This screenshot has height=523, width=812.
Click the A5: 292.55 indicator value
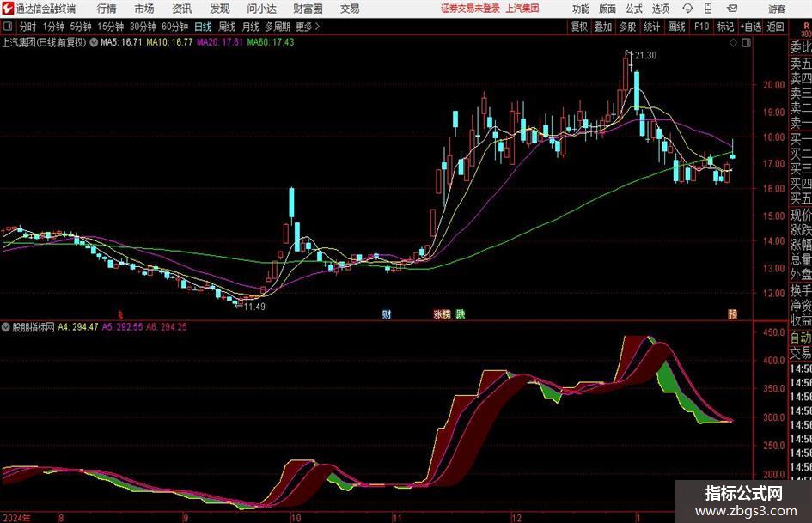[x=122, y=327]
